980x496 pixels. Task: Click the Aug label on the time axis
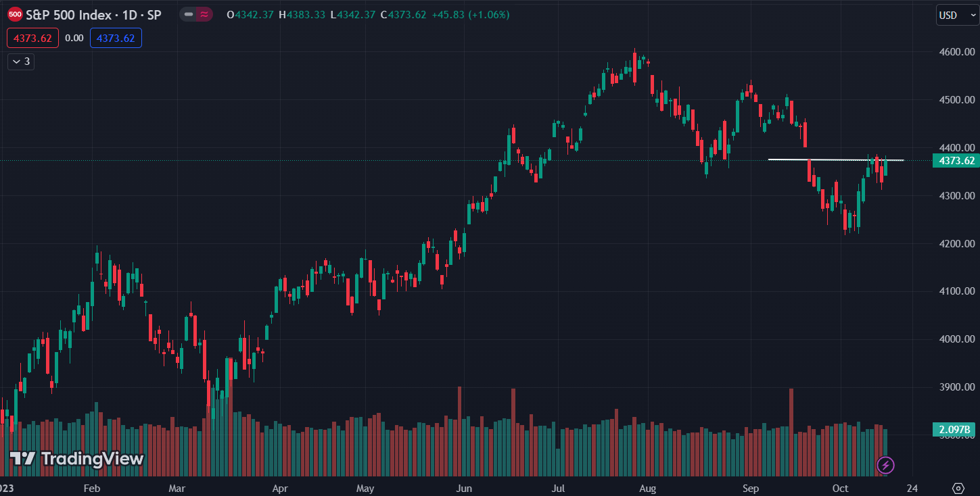tap(648, 488)
